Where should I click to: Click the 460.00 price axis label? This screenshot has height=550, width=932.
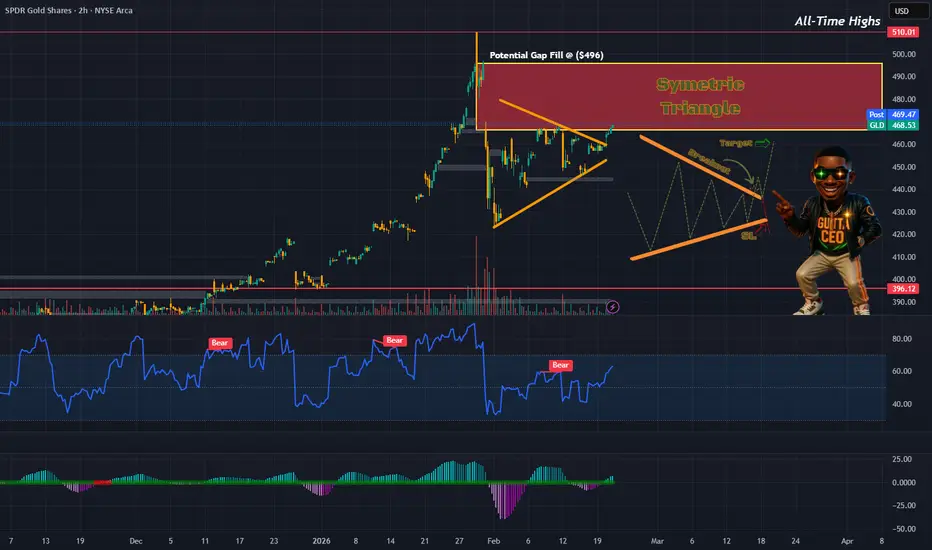[x=903, y=144]
